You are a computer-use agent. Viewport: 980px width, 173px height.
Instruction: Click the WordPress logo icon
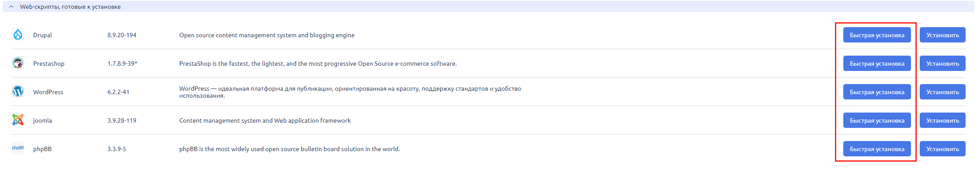click(18, 91)
